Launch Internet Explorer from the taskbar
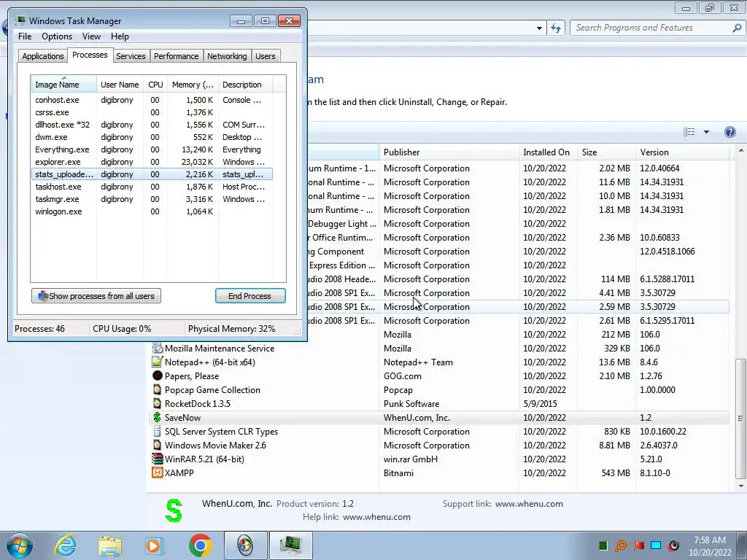747x560 pixels. [x=65, y=545]
